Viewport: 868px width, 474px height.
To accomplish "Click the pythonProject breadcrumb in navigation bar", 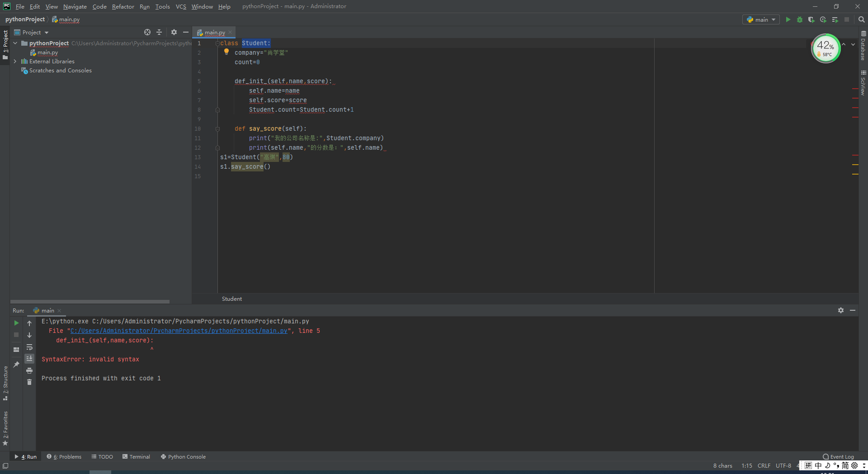I will 25,19.
